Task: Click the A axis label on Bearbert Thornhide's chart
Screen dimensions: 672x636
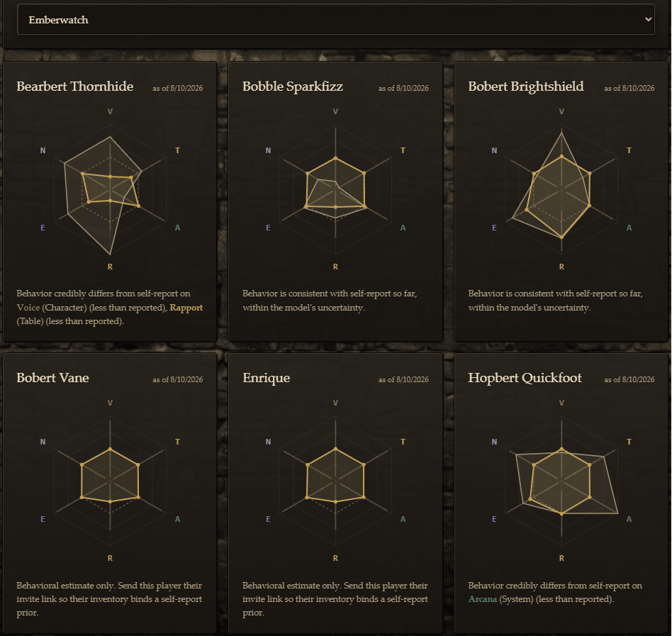Action: (x=177, y=228)
